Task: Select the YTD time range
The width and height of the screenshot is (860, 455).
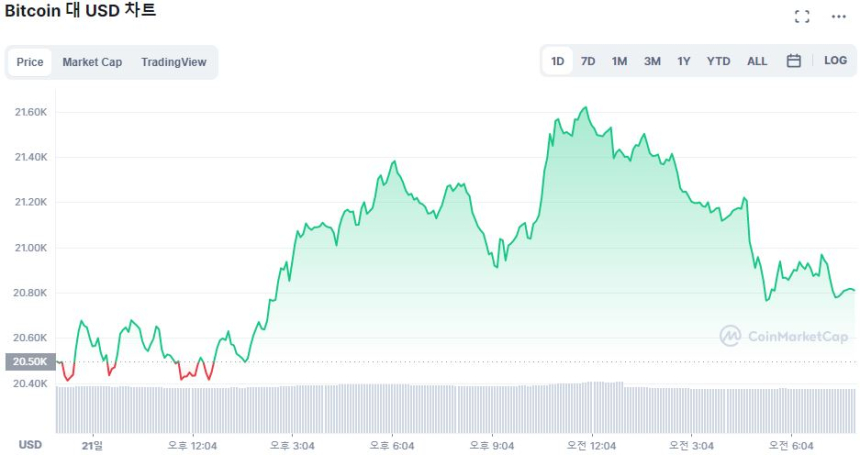Action: click(x=718, y=61)
